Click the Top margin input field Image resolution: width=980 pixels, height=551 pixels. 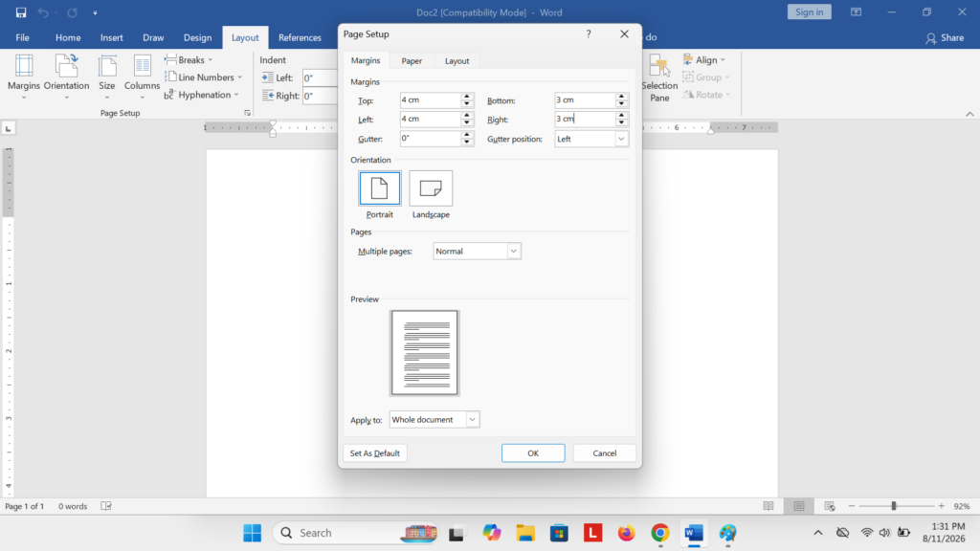430,99
